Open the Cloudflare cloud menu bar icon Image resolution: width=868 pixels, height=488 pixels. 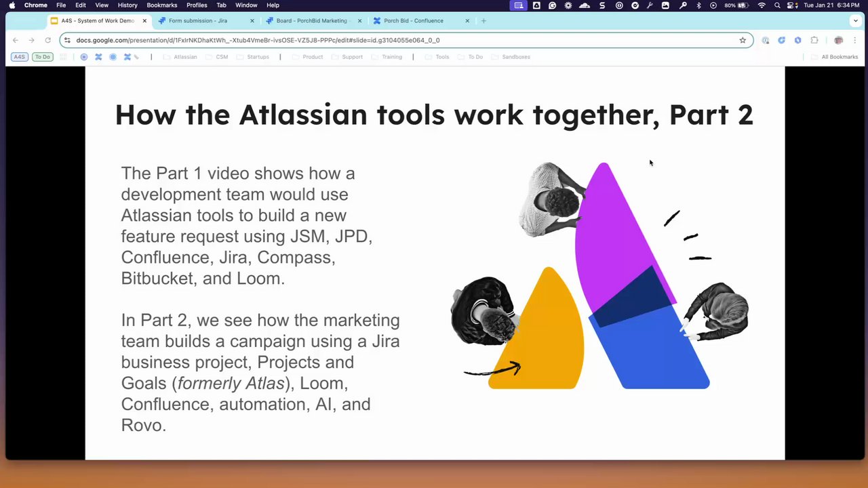585,5
